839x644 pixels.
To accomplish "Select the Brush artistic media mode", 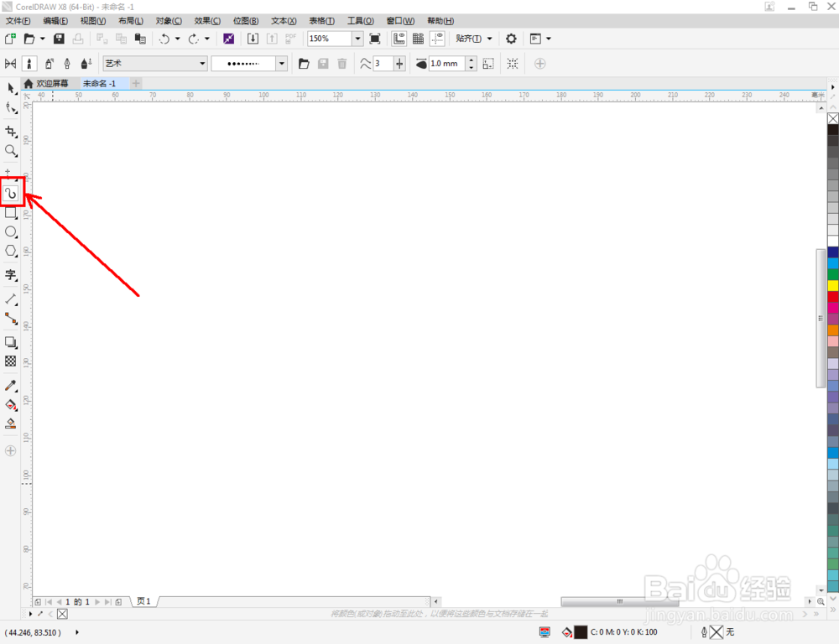I will click(x=29, y=64).
